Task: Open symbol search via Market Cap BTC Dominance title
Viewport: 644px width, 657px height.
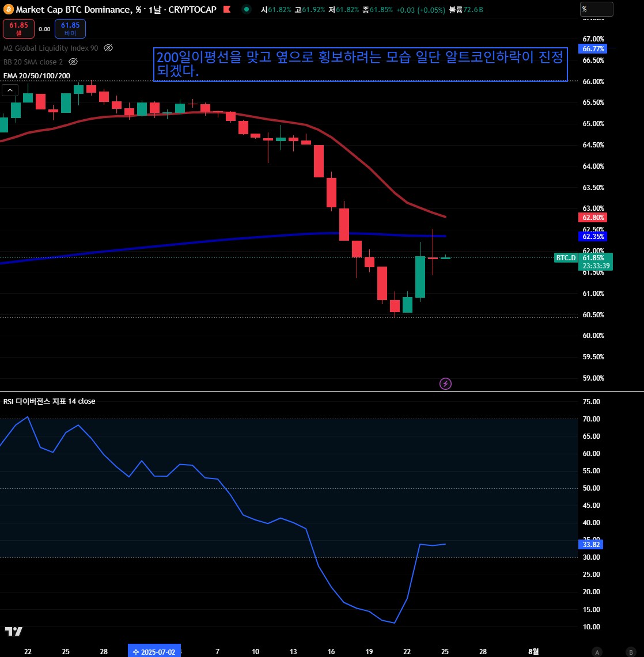Action: [x=74, y=9]
